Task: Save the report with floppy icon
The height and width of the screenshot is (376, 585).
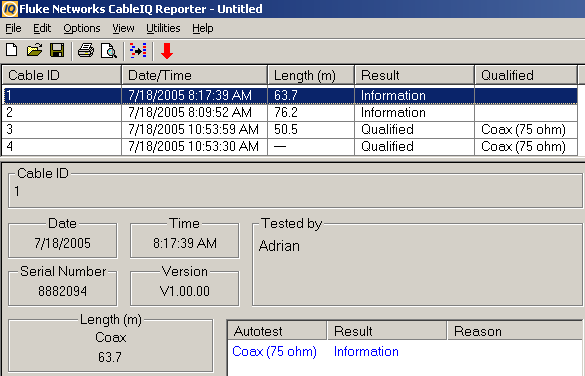Action: [57, 50]
